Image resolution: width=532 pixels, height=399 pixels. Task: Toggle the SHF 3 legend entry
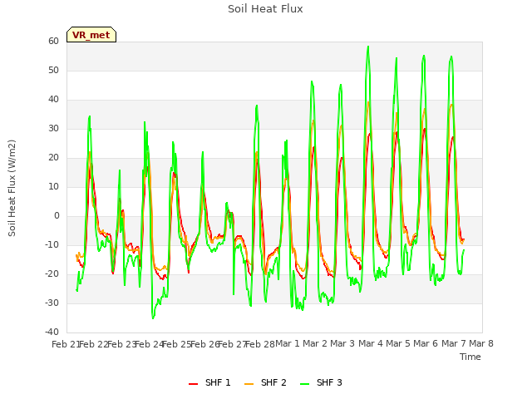click(321, 382)
